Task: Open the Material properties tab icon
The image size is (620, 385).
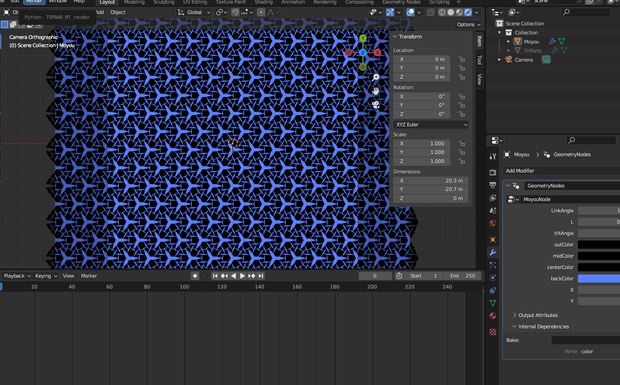Action: 493,315
